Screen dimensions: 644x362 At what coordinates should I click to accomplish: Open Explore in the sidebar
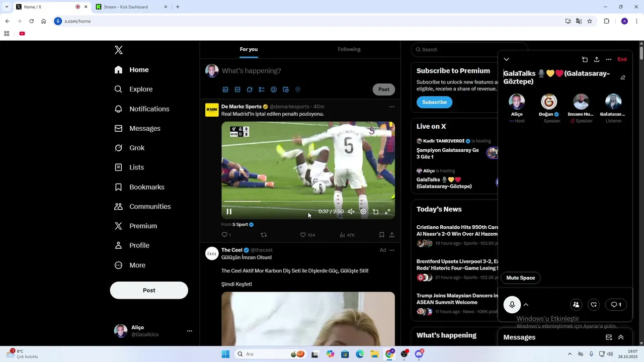(133, 89)
